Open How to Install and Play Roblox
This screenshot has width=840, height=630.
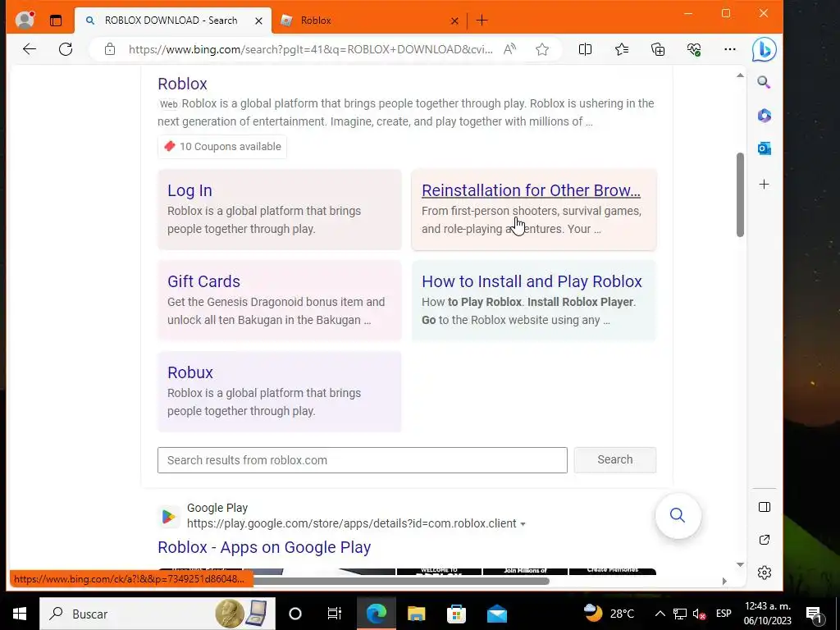point(532,281)
